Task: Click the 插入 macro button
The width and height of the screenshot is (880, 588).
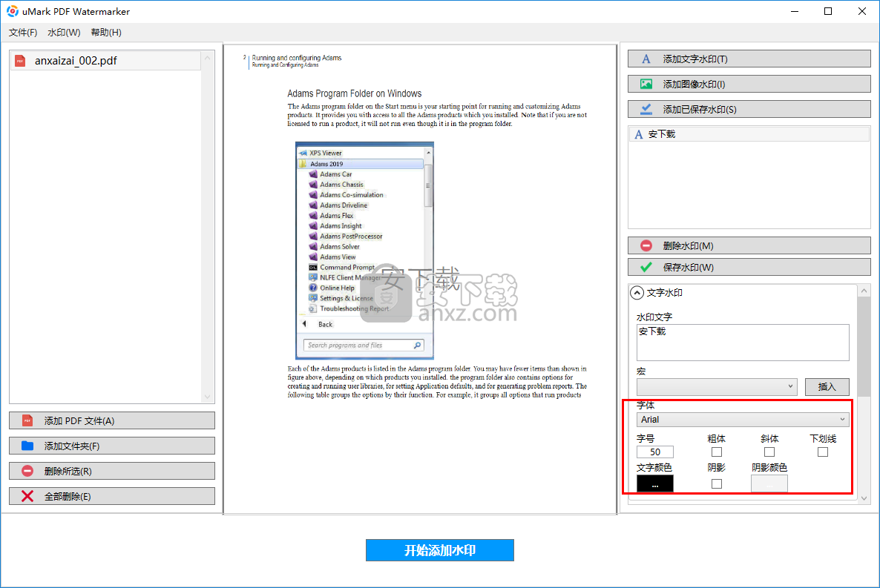Action: pos(827,386)
